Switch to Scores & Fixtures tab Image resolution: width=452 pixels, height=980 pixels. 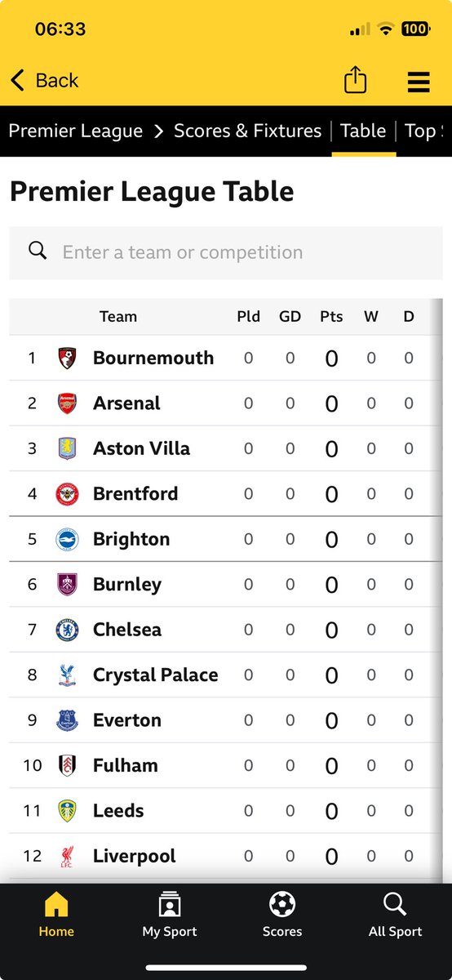click(x=248, y=131)
